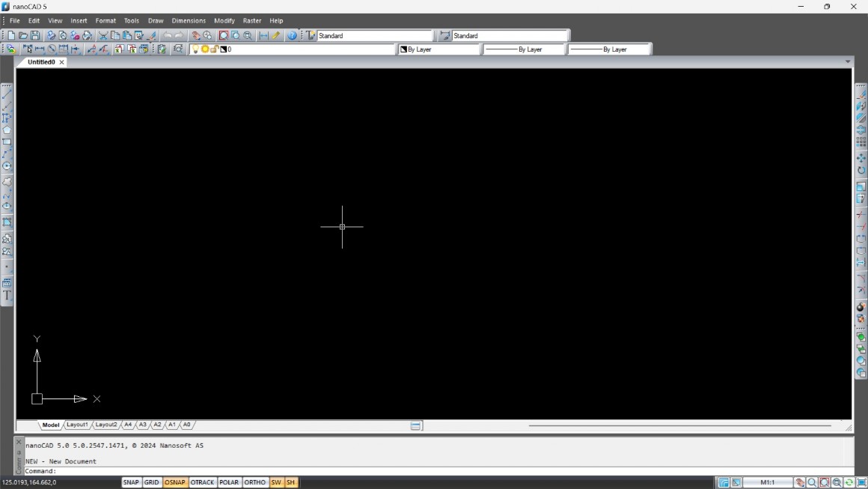Screen dimensions: 868x489
Task: Enable ORTHO mode
Action: [x=254, y=482]
